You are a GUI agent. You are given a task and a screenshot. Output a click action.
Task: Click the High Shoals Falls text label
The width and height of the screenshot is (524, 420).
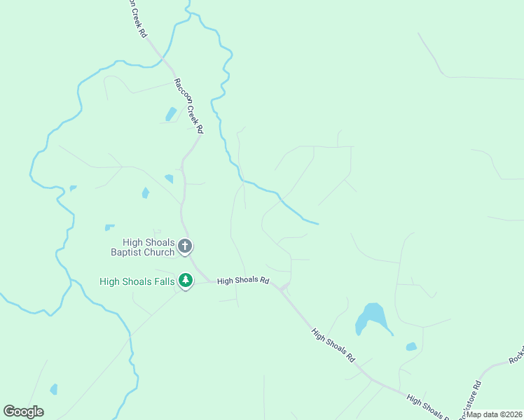[137, 281]
